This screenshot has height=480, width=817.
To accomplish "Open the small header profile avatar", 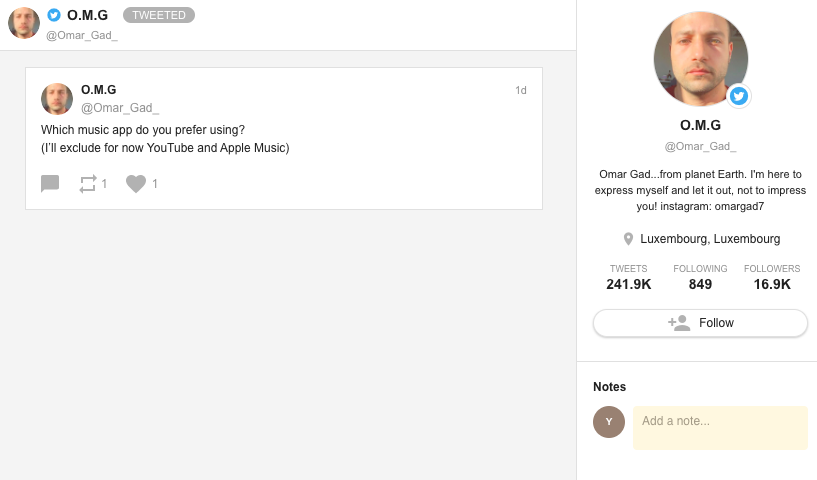I will (24, 23).
